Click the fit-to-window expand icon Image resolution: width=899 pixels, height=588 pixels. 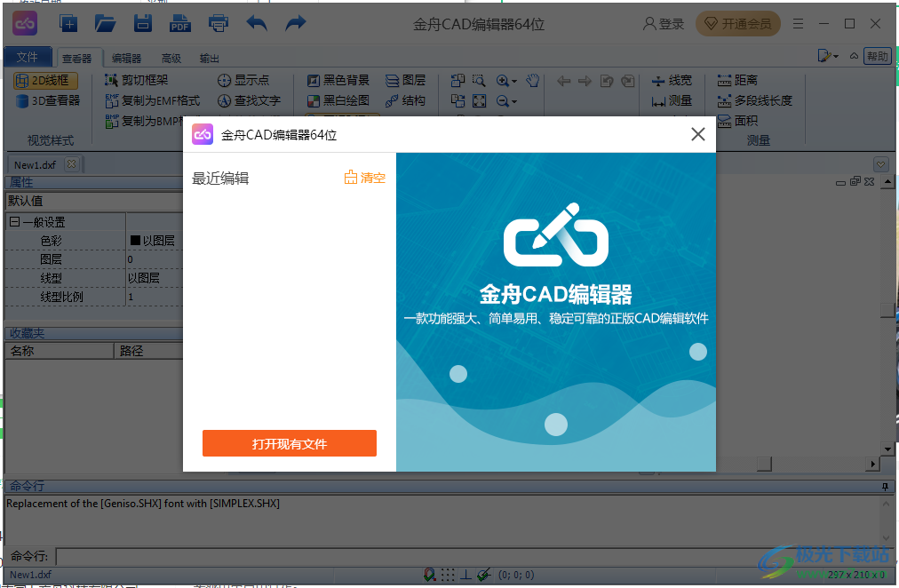(x=480, y=101)
